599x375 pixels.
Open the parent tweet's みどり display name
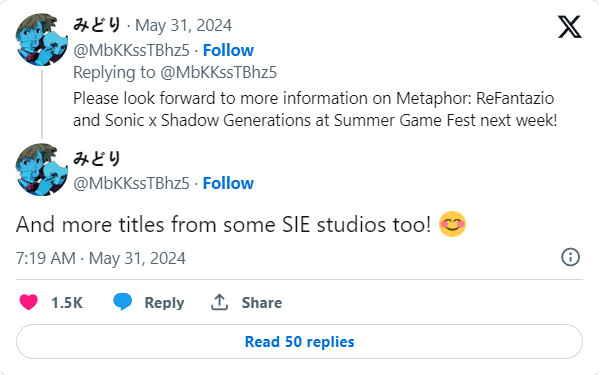[97, 25]
